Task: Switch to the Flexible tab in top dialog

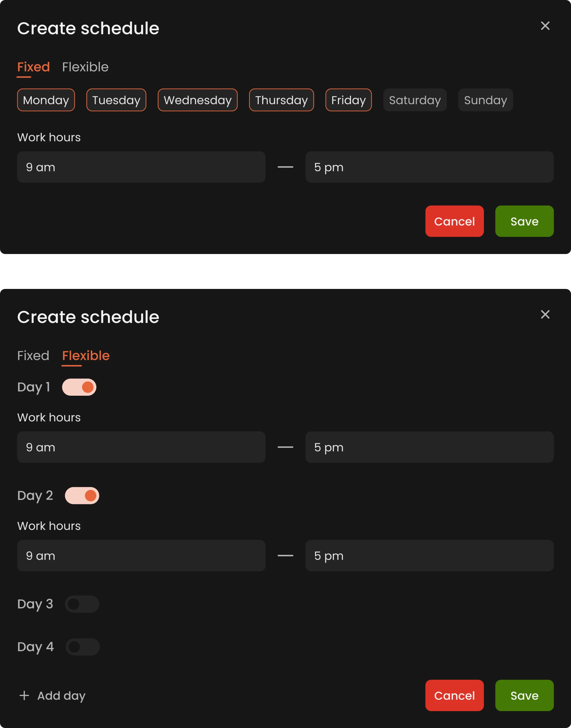Action: [85, 67]
